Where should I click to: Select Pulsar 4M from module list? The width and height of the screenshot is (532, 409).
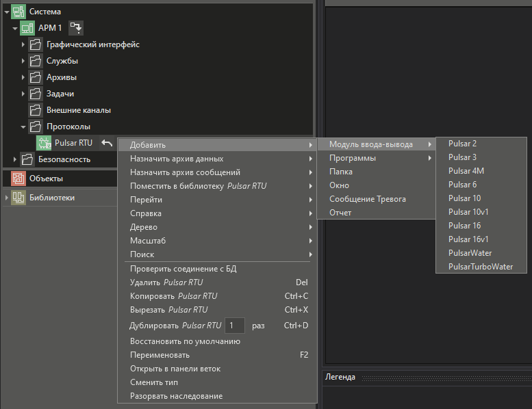pyautogui.click(x=466, y=171)
